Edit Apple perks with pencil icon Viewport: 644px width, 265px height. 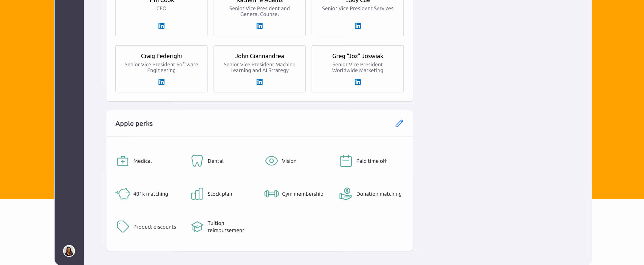[399, 123]
